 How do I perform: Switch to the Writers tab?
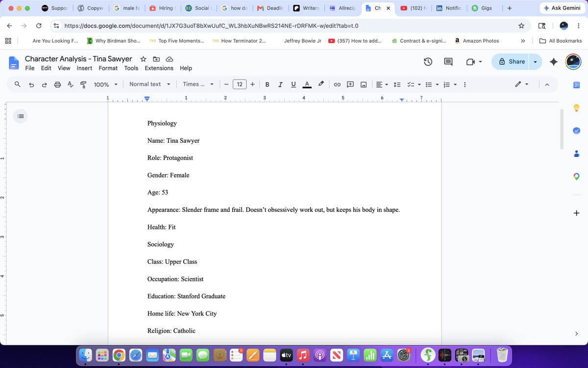pyautogui.click(x=307, y=8)
